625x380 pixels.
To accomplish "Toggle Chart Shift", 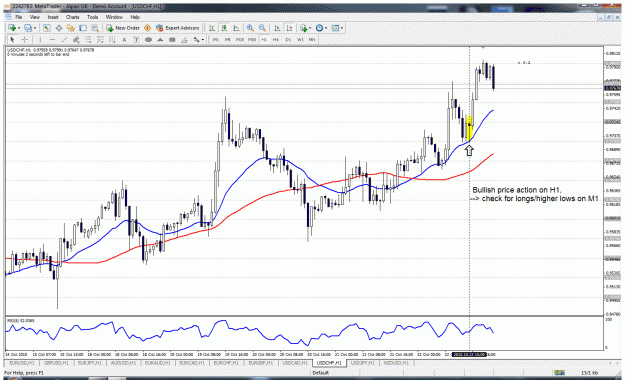I will [289, 28].
